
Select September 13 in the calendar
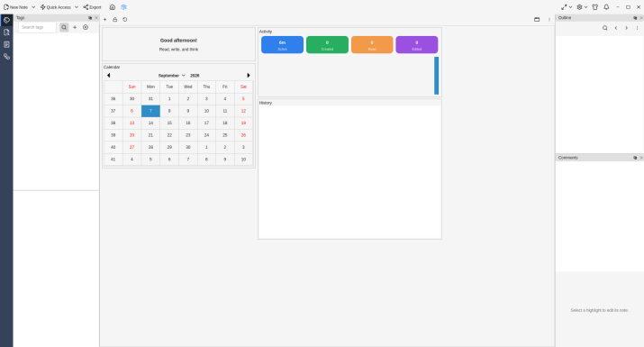132,123
